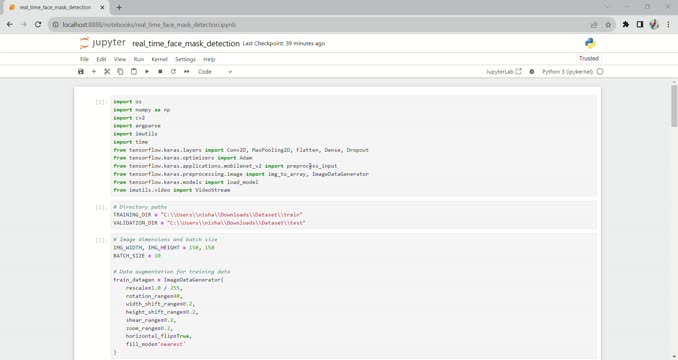This screenshot has height=360, width=678.
Task: Open the File menu
Action: click(x=84, y=59)
